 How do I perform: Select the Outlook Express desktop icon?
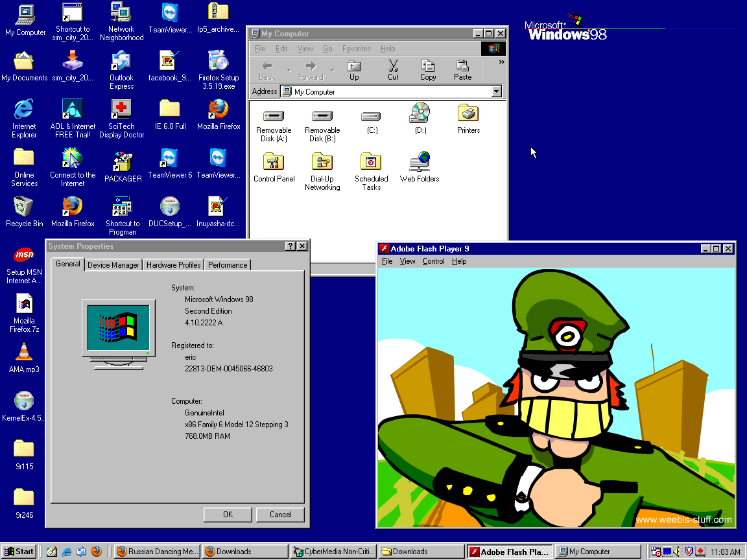(x=121, y=70)
